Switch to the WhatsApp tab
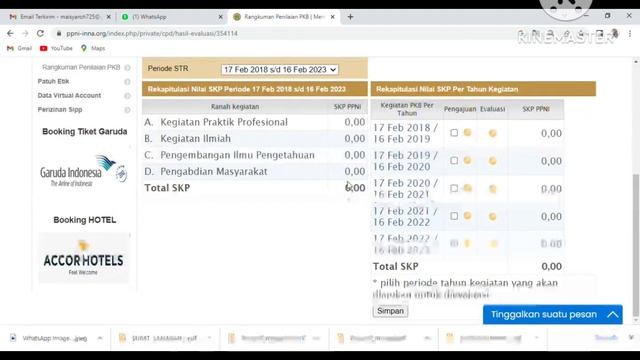 [x=171, y=17]
